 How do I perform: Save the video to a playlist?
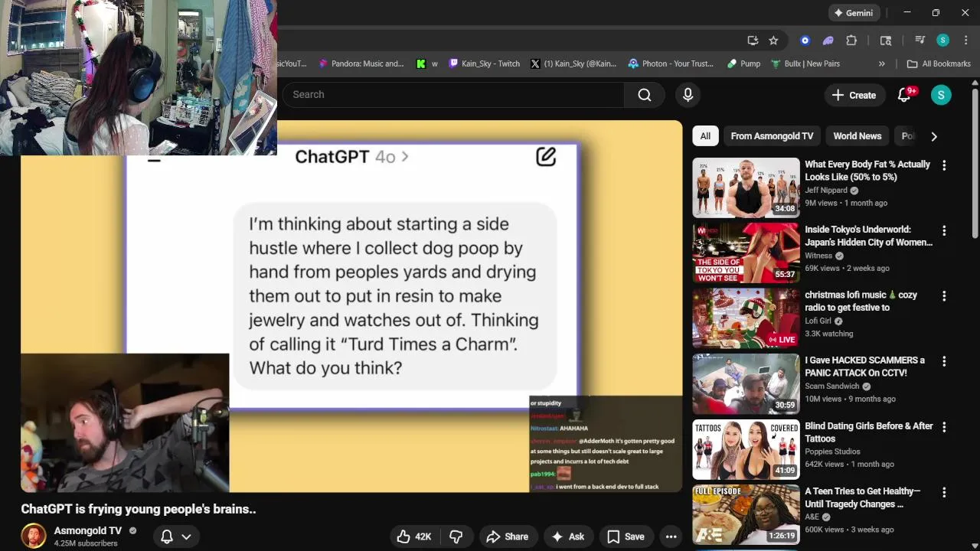point(625,536)
